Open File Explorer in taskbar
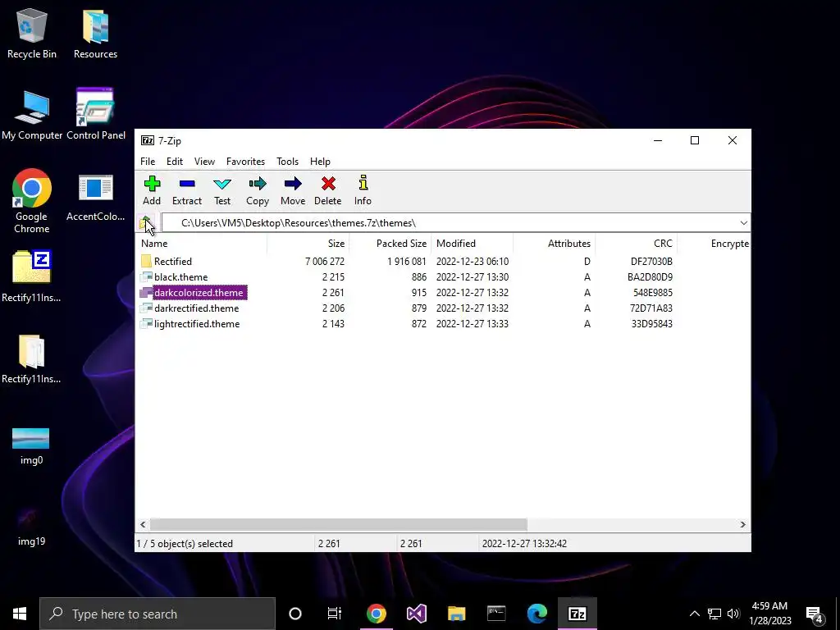Screen dimensions: 840x630 click(456, 614)
